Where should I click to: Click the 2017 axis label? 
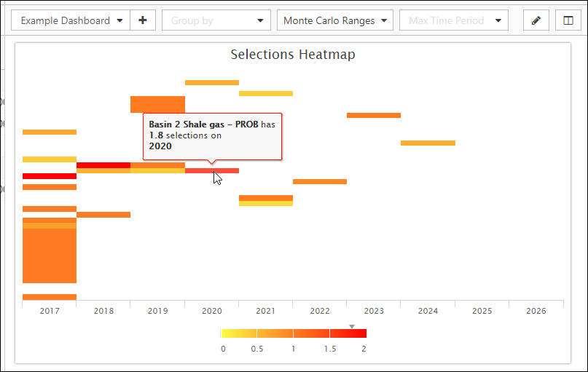pos(50,311)
